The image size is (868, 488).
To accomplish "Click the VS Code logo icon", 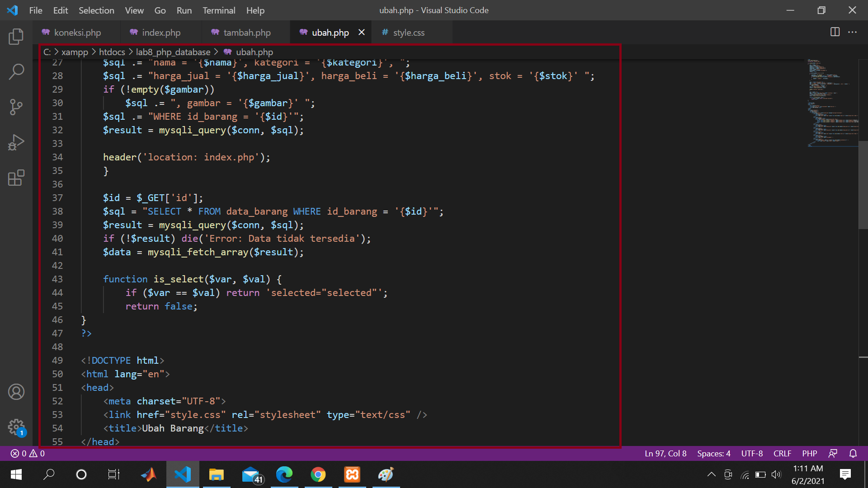I will [x=13, y=10].
